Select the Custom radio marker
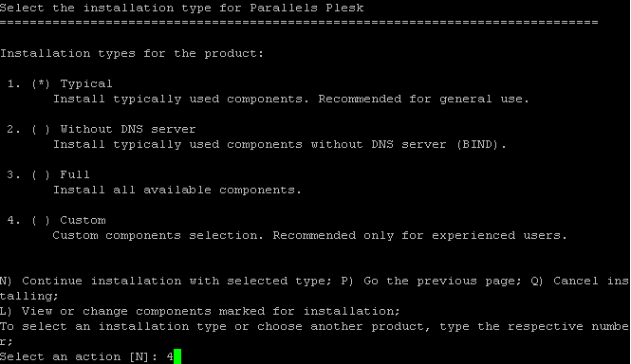631x364 pixels. [x=41, y=220]
